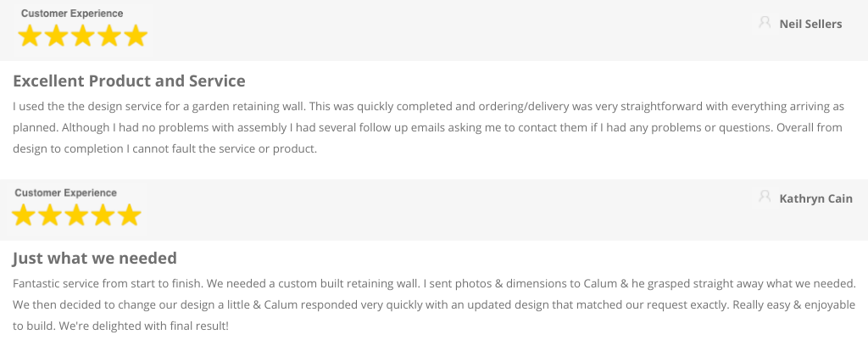Screen dimensions: 868x340
Task: Click the review text mentioning Calum
Action: [x=434, y=304]
